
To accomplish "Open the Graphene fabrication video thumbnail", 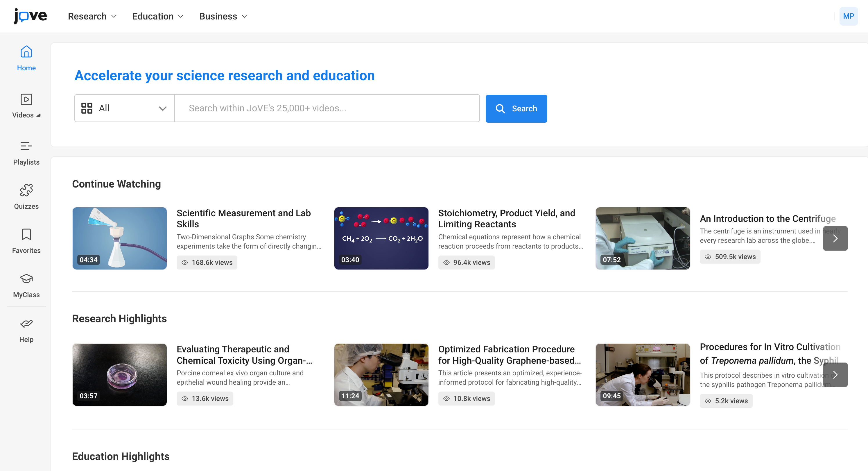I will tap(381, 374).
